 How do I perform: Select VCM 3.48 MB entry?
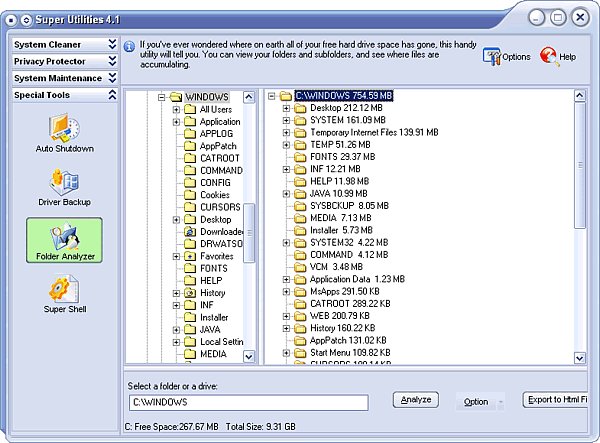click(336, 267)
